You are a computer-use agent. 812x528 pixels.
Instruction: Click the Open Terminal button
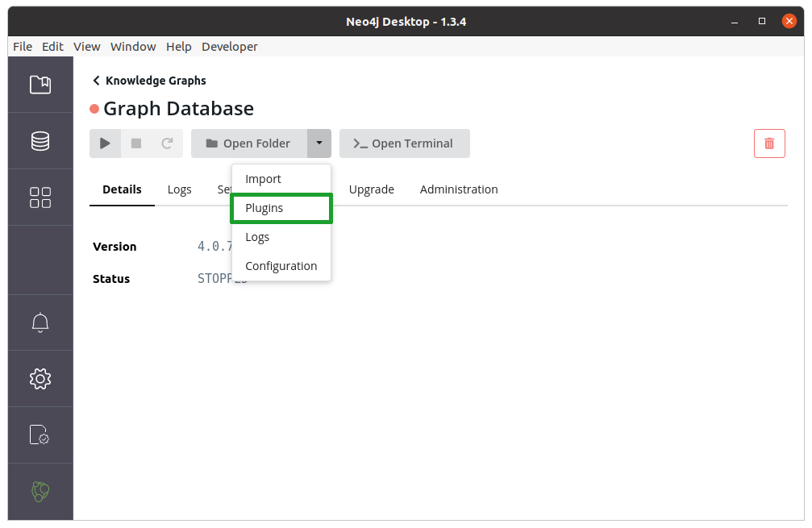(x=405, y=143)
